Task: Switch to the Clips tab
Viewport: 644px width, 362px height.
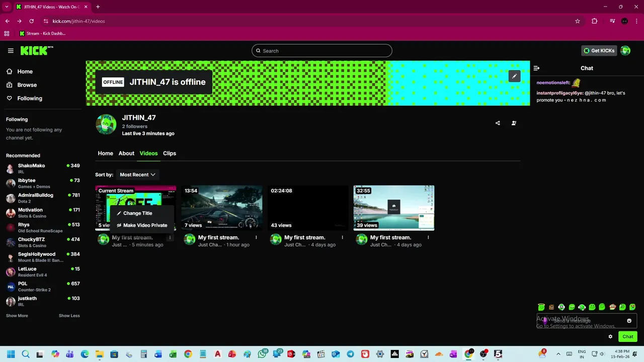Action: point(170,153)
